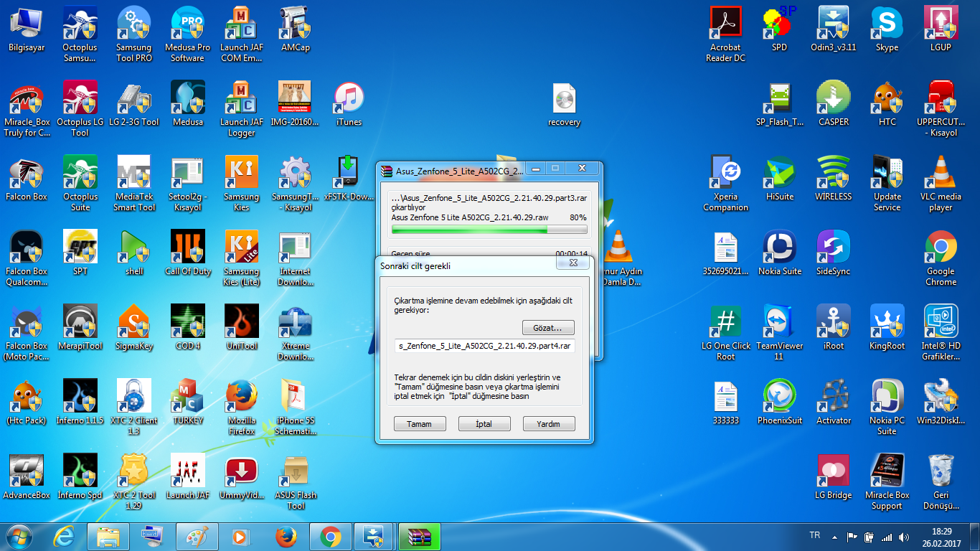Open UmmyVideo downloader icon
The width and height of the screenshot is (980, 551).
point(242,477)
